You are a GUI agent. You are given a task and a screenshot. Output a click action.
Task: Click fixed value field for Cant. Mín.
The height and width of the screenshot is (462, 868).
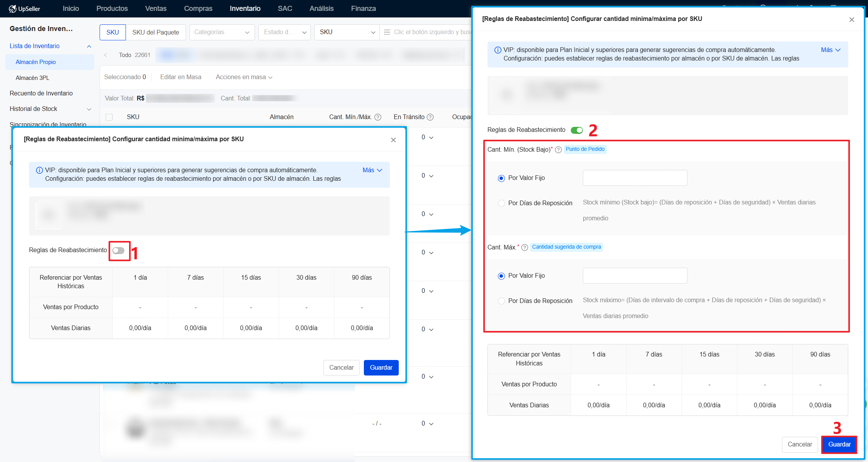(x=635, y=178)
